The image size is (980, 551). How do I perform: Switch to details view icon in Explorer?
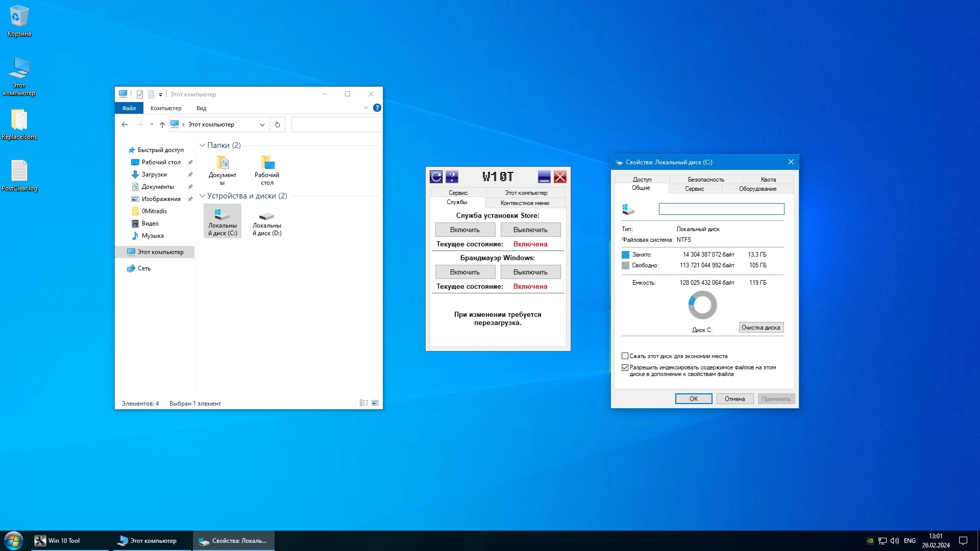click(x=363, y=403)
